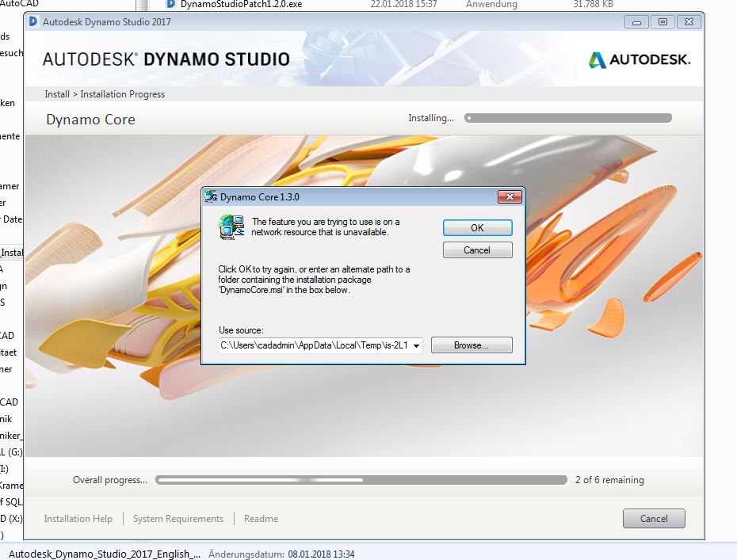Screen dimensions: 737x560
Task: Click the 22.01.2018 15:37 date cell in Explorer
Action: pyautogui.click(x=403, y=4)
